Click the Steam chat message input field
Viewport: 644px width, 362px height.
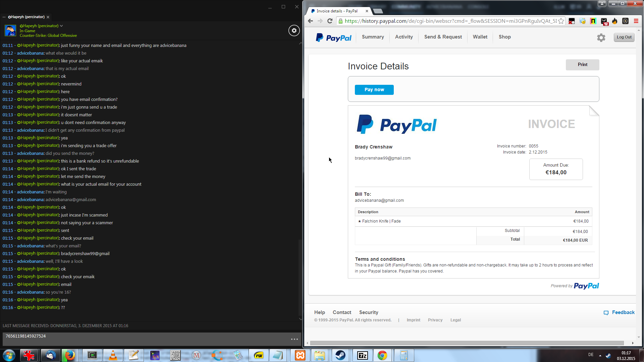[x=144, y=339]
